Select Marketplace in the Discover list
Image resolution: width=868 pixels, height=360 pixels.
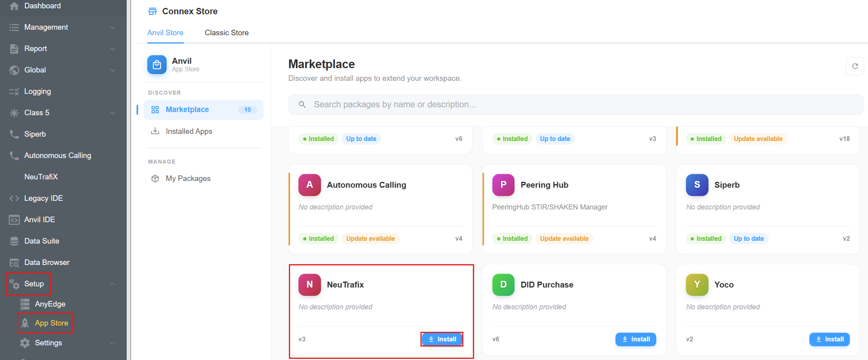click(203, 110)
